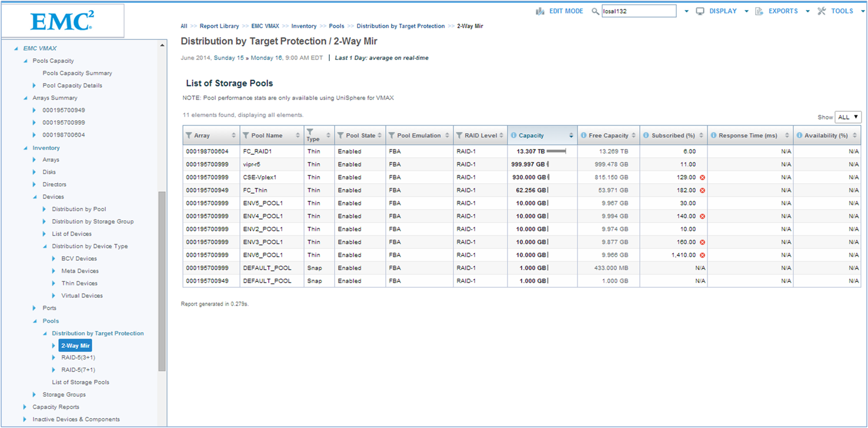Screen dimensions: 868x428
Task: Open the Exports menu dropdown arrow
Action: [x=807, y=11]
